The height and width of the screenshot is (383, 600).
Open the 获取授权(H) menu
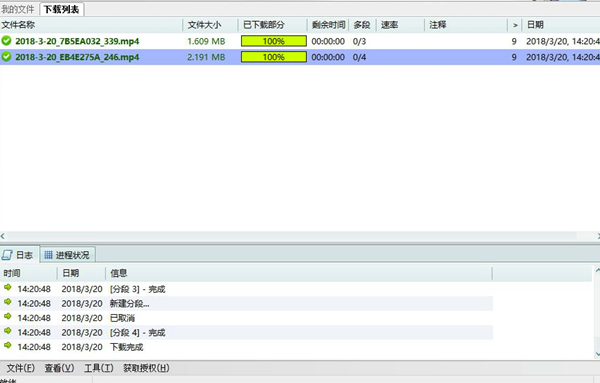[x=146, y=368]
